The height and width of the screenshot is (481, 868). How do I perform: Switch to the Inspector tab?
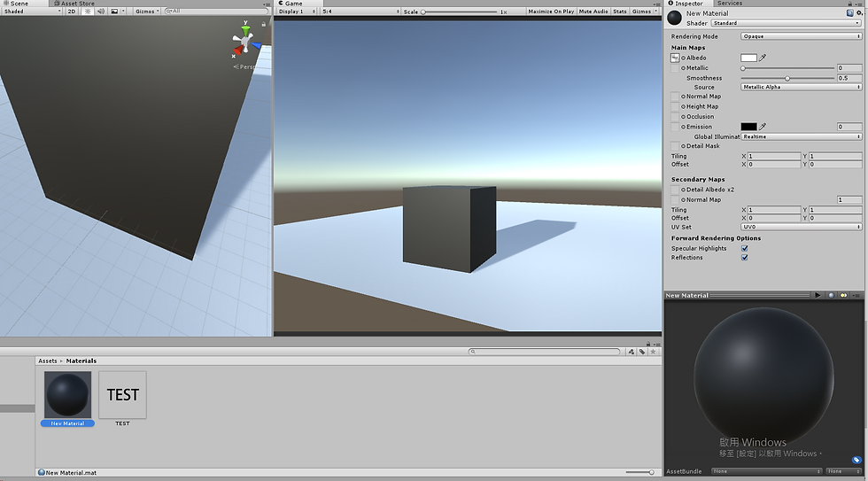[686, 4]
